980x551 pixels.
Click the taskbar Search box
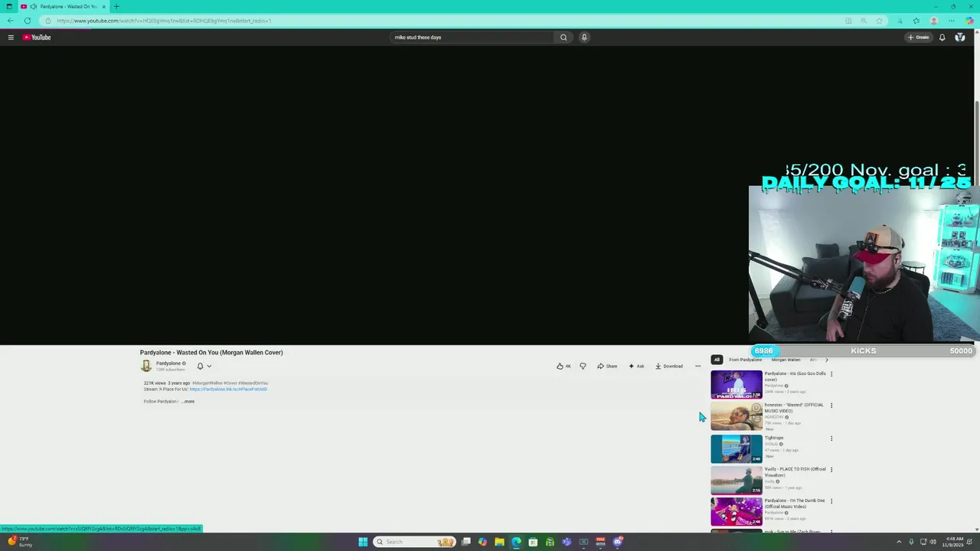(414, 542)
